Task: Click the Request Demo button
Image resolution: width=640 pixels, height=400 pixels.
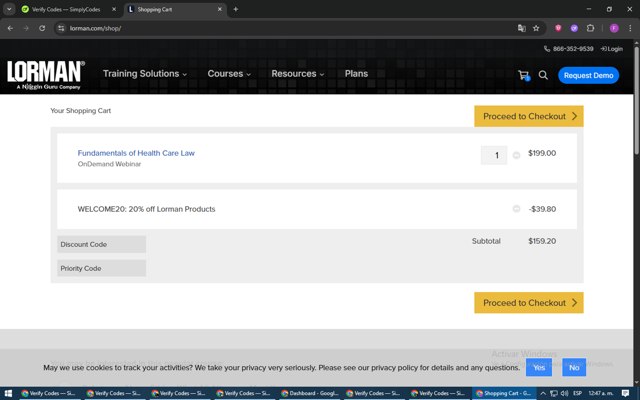Action: pos(588,76)
